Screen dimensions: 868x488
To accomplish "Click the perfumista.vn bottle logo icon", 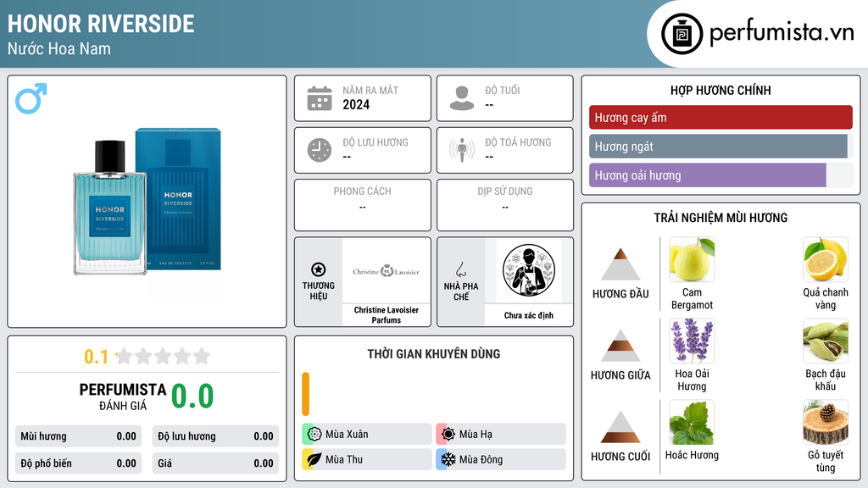I will coord(682,34).
